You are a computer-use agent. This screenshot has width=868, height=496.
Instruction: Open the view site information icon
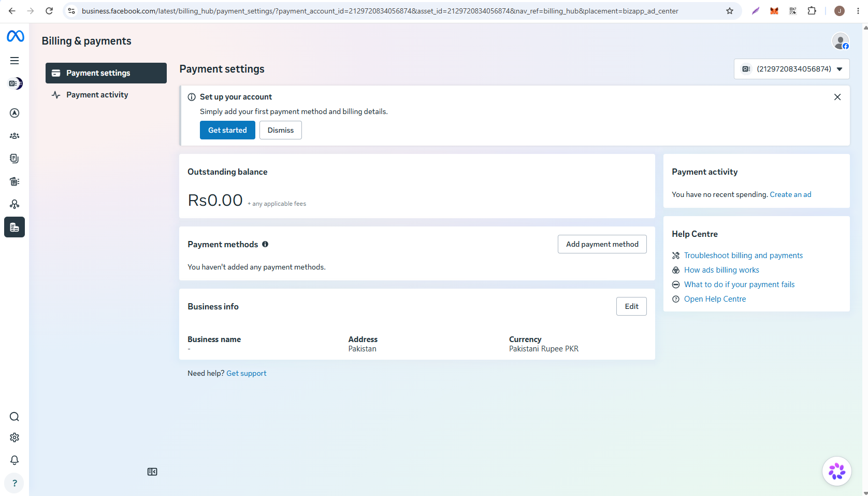pyautogui.click(x=72, y=11)
